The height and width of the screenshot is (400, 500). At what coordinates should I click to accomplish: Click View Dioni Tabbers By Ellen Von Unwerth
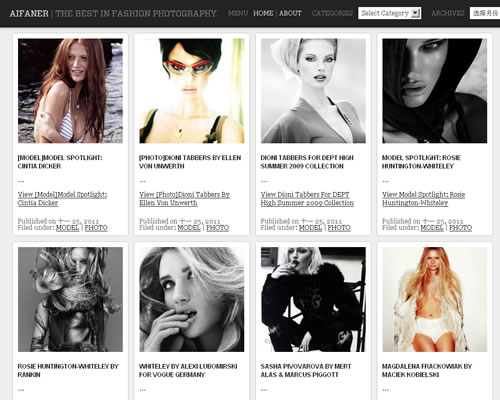(184, 199)
